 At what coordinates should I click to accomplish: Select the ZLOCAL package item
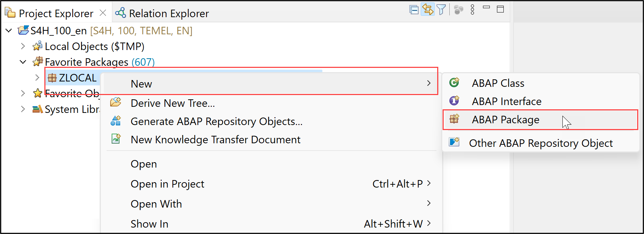click(72, 78)
